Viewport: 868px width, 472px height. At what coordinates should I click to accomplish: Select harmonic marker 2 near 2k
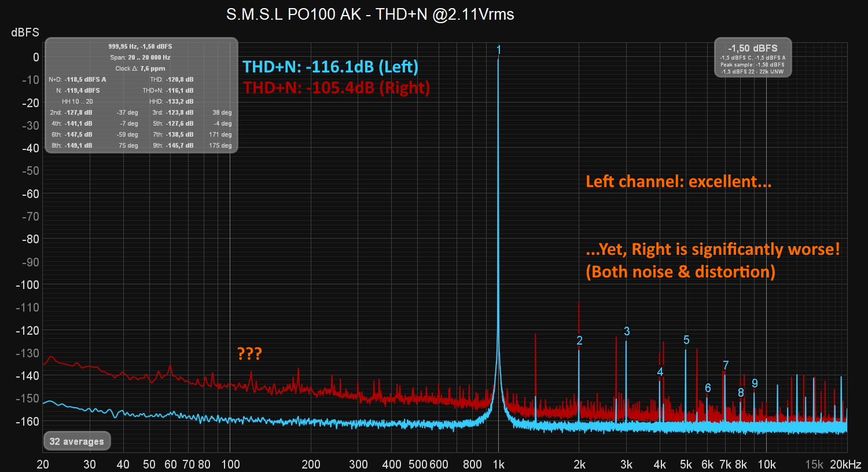pos(579,341)
